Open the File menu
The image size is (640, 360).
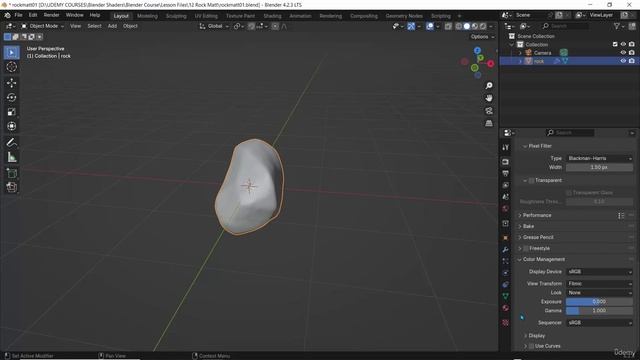[18, 15]
